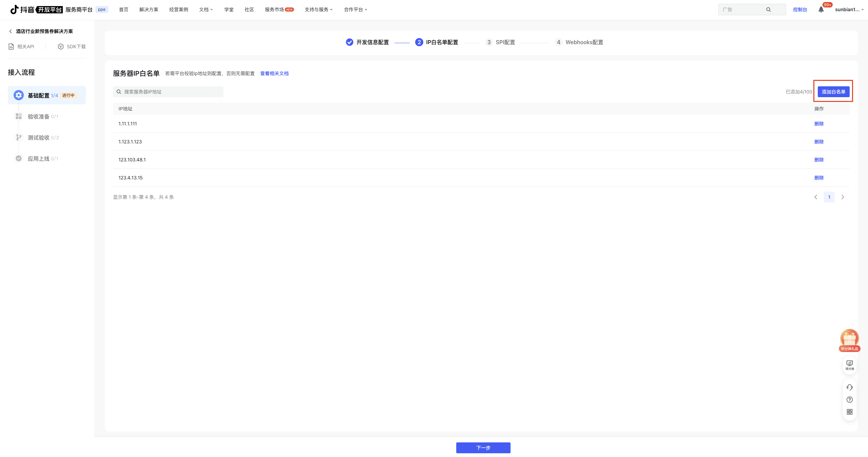Open the 学堂 menu item
The height and width of the screenshot is (457, 868).
tap(229, 10)
